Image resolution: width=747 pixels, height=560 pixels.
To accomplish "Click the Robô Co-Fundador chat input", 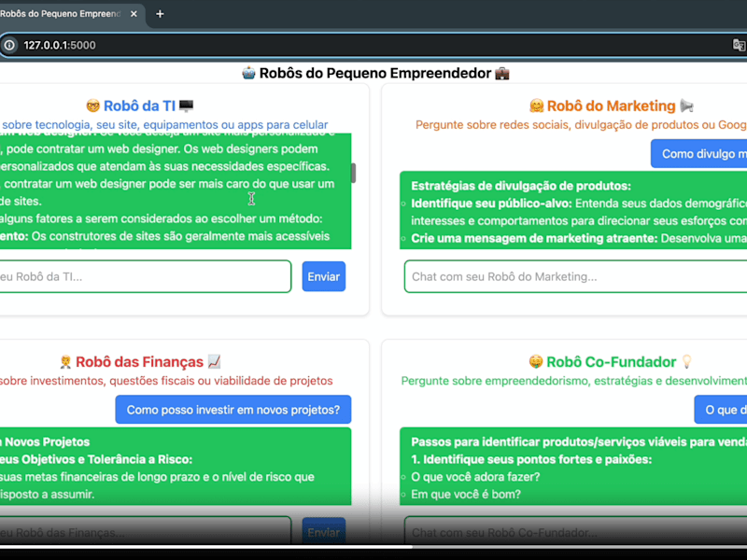I will click(575, 532).
